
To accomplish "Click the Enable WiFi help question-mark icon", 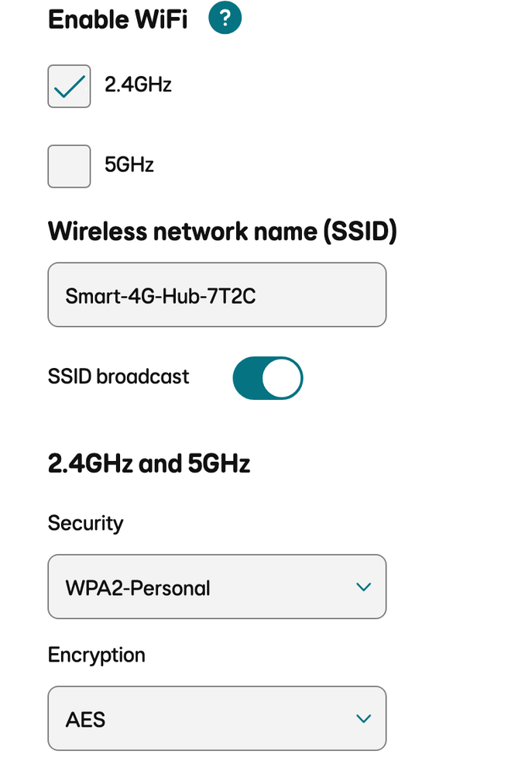I will tap(225, 19).
